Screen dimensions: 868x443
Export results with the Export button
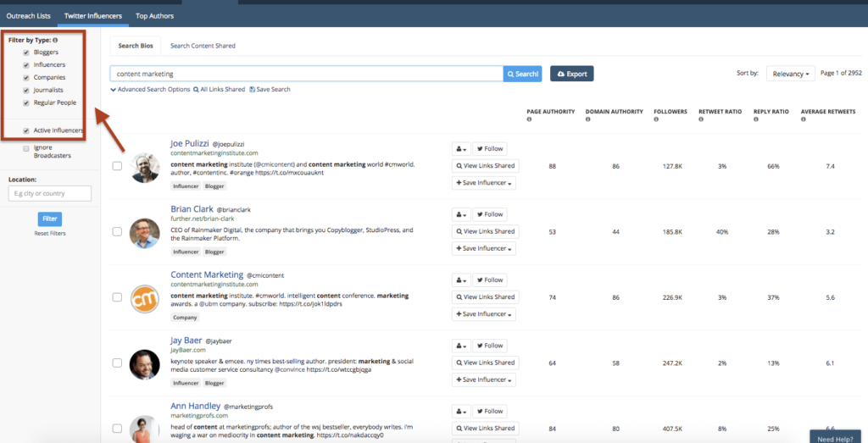[572, 74]
